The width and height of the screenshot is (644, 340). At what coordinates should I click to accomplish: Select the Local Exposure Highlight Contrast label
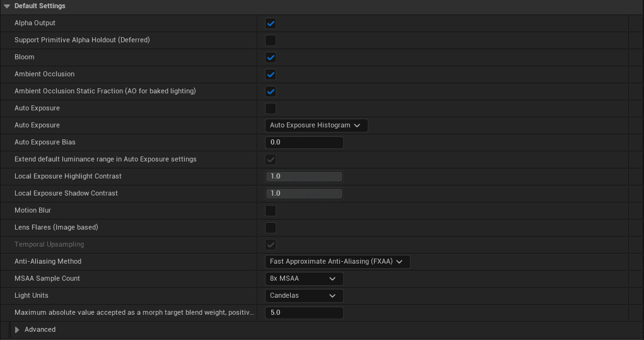tap(68, 176)
